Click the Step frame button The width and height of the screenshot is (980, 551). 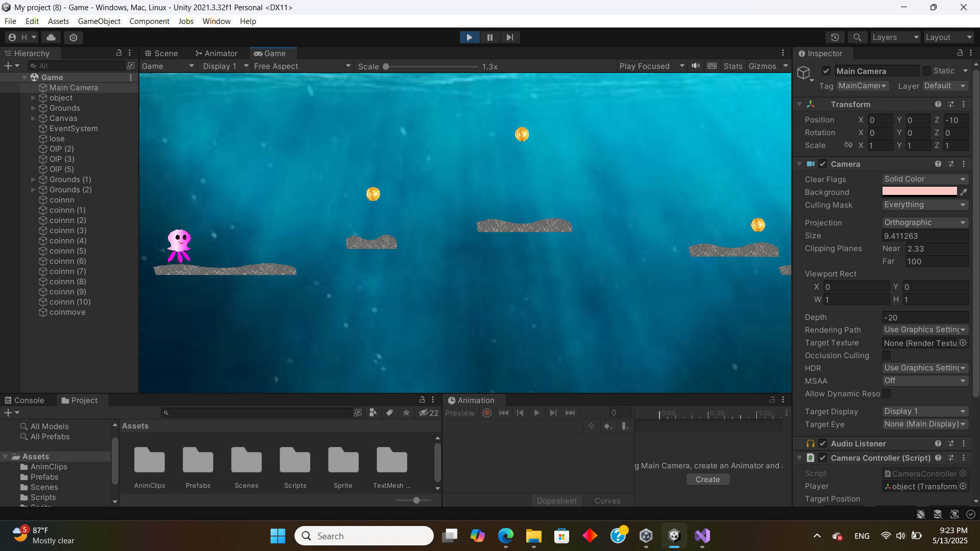(509, 37)
